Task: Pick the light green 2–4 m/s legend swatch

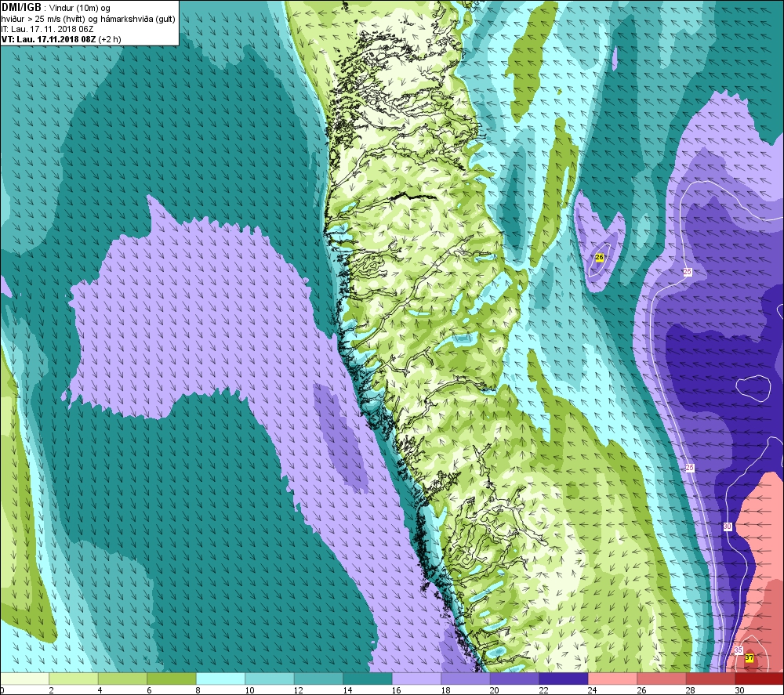Action: [74, 679]
